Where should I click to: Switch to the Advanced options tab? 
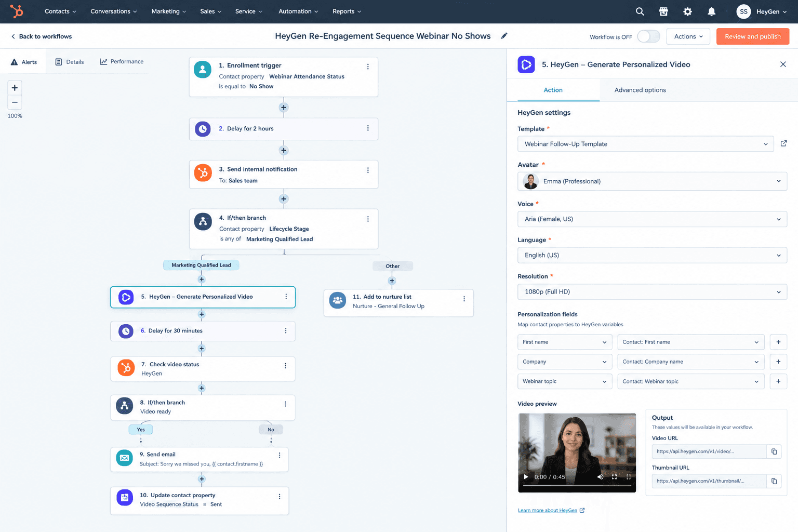click(640, 90)
